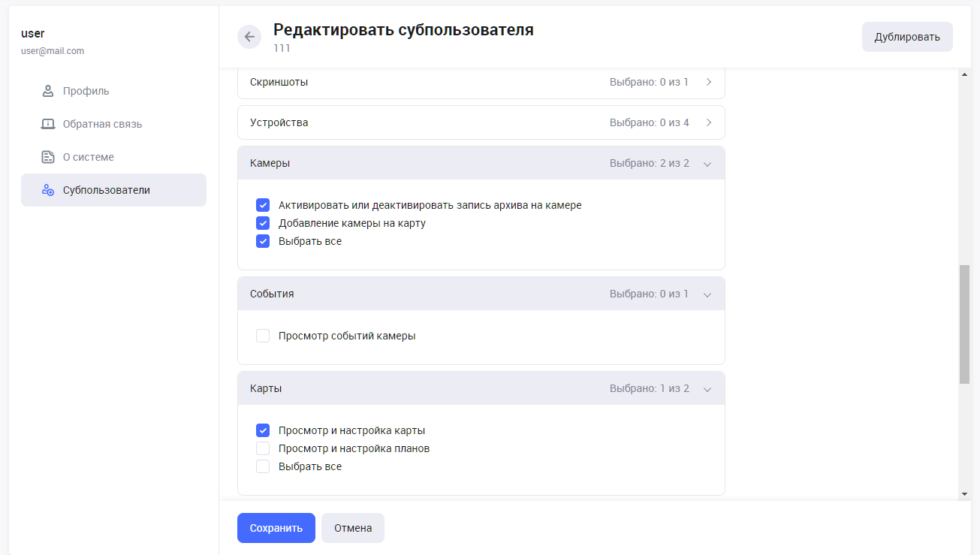
Task: Click the О системе document icon
Action: pos(48,157)
